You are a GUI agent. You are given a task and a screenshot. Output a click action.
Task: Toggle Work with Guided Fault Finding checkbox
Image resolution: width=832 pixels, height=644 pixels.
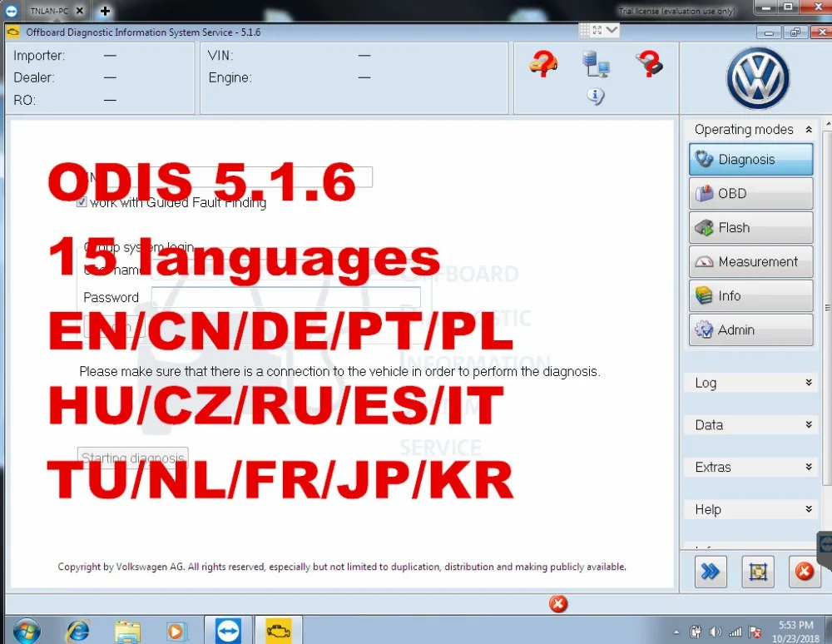point(82,202)
